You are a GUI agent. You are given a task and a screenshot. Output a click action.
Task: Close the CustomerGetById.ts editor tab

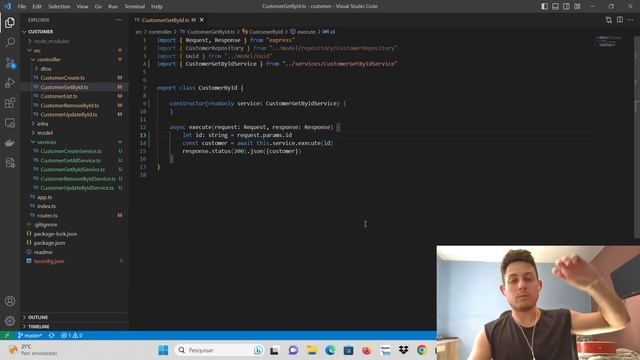pos(202,20)
